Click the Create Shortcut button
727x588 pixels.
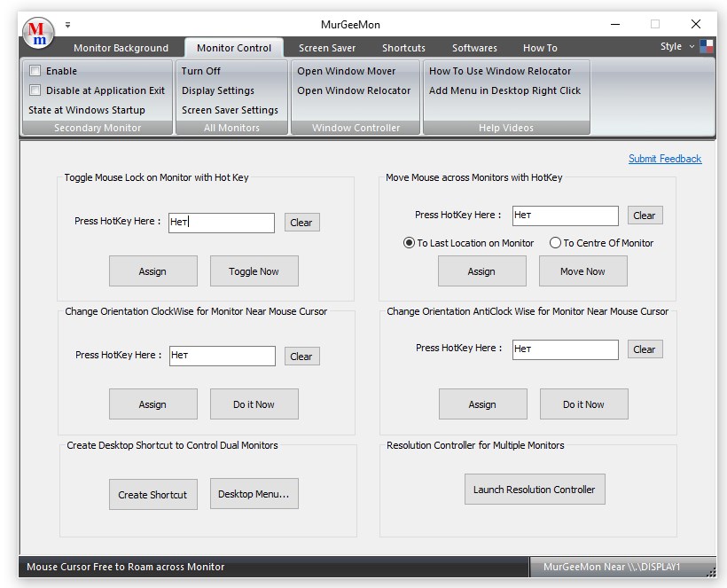tap(153, 494)
